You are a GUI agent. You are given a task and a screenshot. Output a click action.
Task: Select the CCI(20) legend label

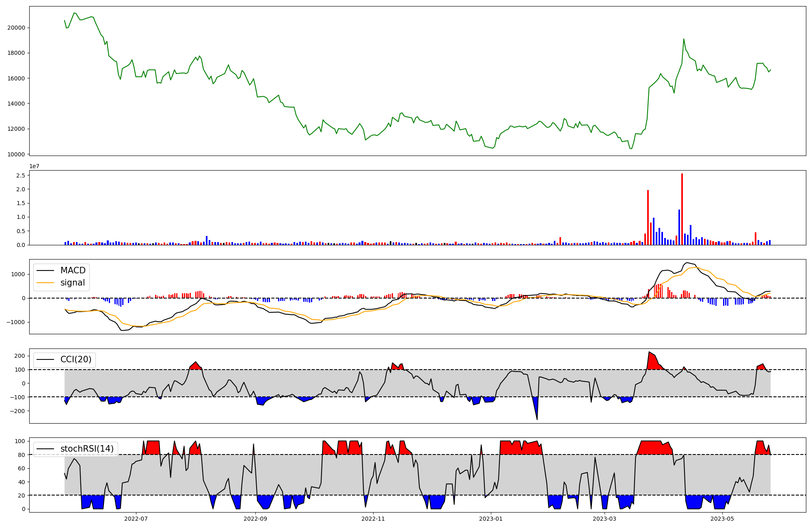click(x=76, y=359)
